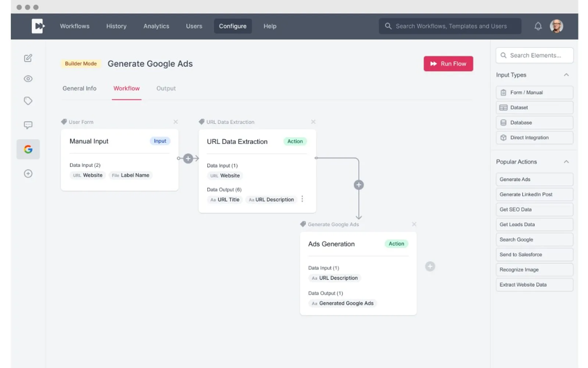Open the notifications bell

point(538,26)
